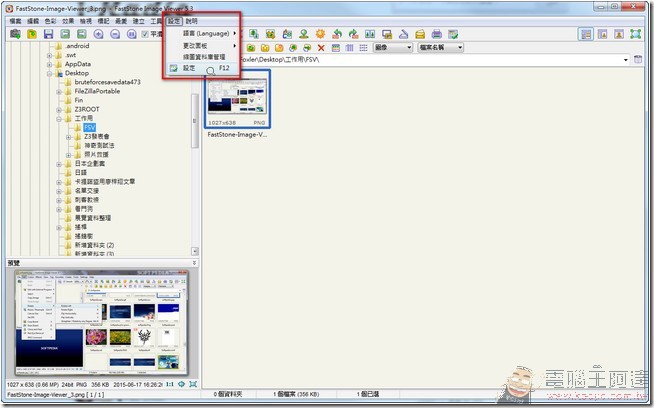Click the rotate right icon
Screen dimensions: 654x408
click(x=353, y=34)
